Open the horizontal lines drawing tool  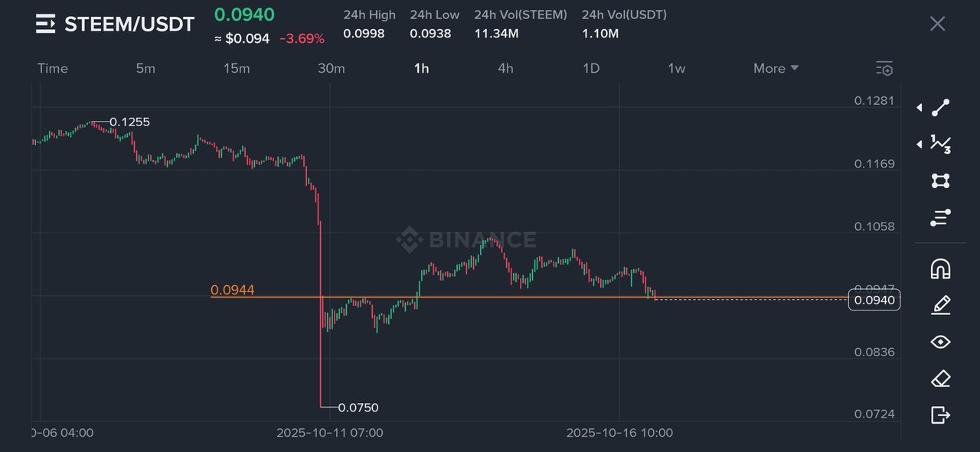(x=941, y=218)
